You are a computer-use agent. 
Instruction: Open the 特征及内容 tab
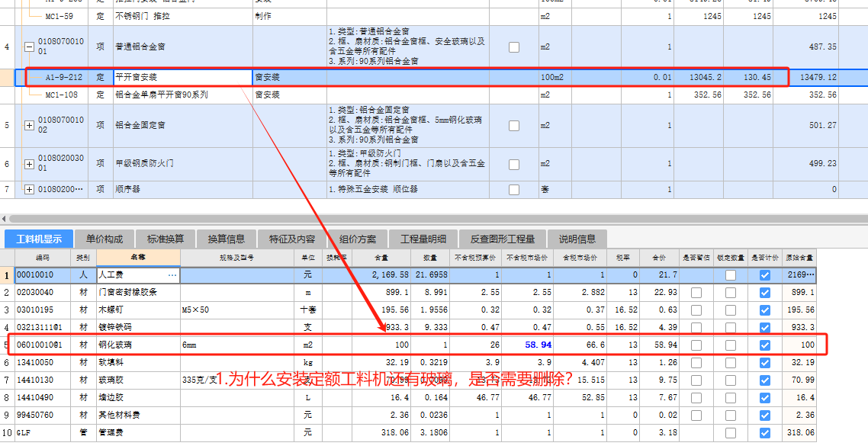(292, 239)
